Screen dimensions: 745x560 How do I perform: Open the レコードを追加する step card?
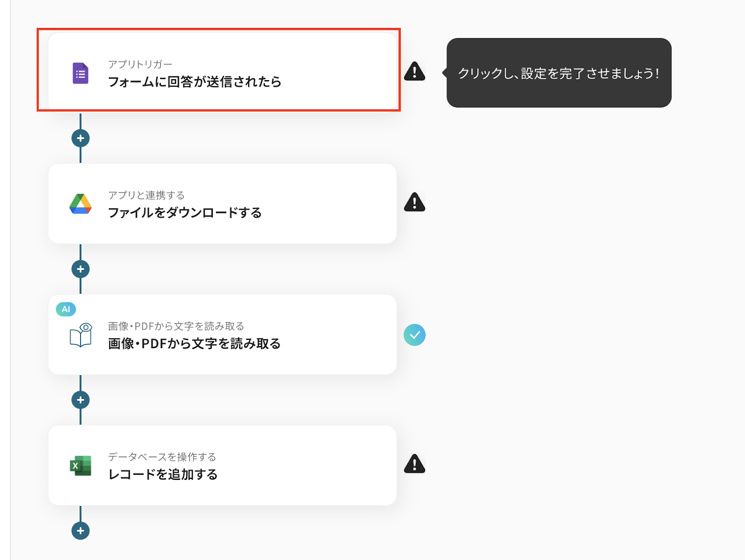click(163, 474)
